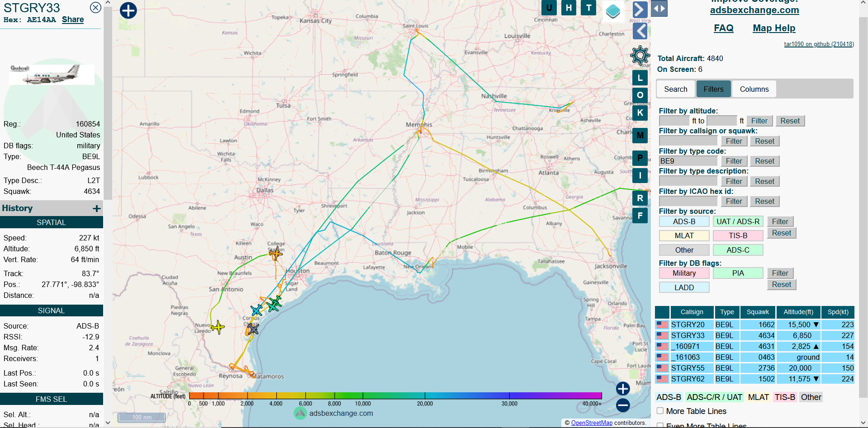The height and width of the screenshot is (428, 868).
Task: Toggle the PIA DB flag filter
Action: pos(738,273)
